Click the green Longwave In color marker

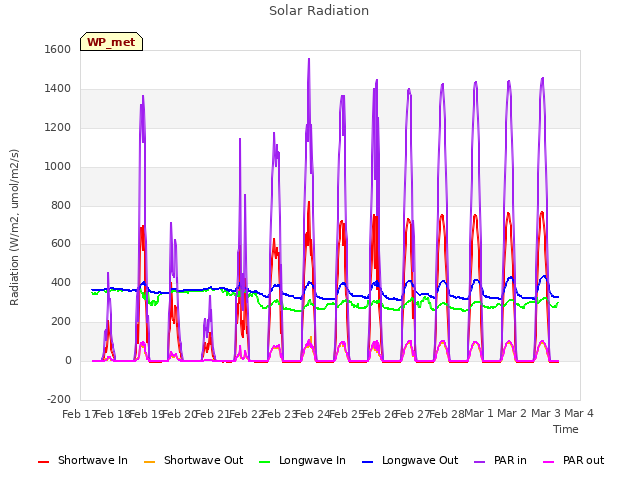click(264, 462)
